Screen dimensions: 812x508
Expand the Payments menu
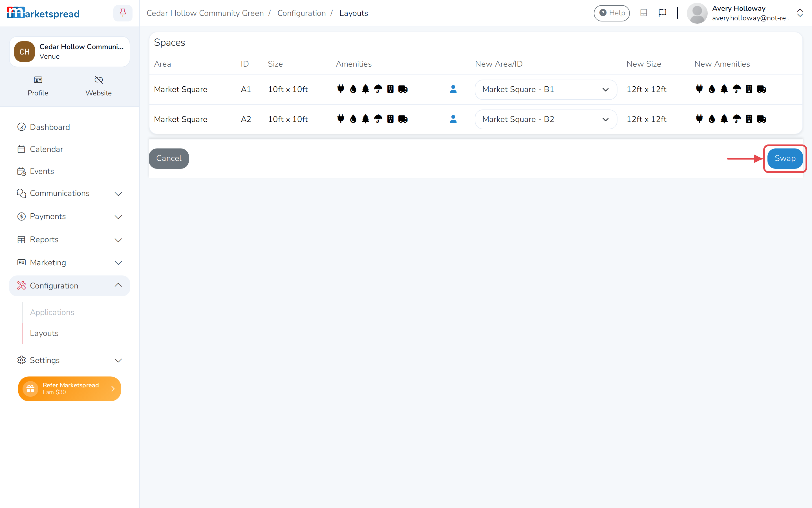[x=69, y=217]
